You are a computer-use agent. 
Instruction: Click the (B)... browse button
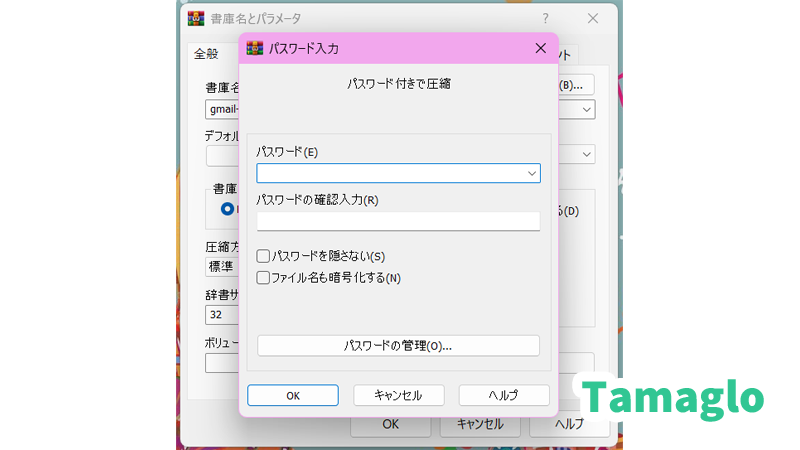point(577,85)
